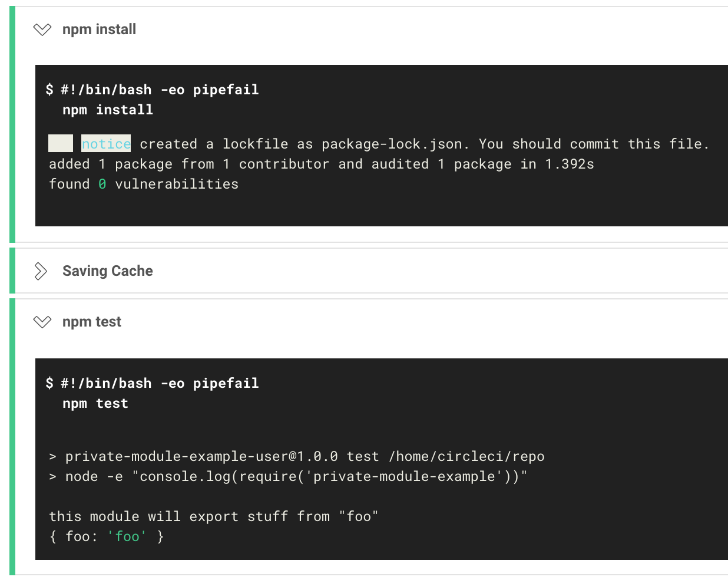Click the green status bar of npm test step
This screenshot has height=580, width=728.
pos(11,436)
